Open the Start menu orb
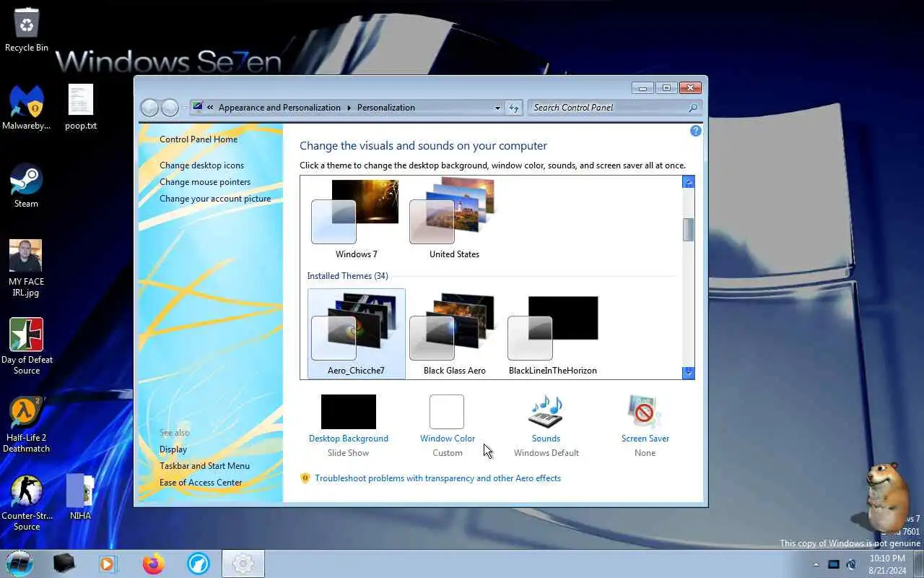The width and height of the screenshot is (924, 578). (19, 564)
